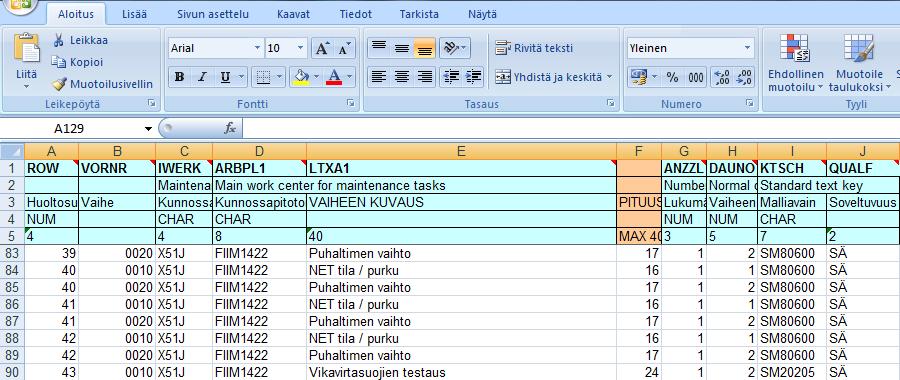Screen dimensions: 900x380
Task: Select column F header
Action: 639,152
